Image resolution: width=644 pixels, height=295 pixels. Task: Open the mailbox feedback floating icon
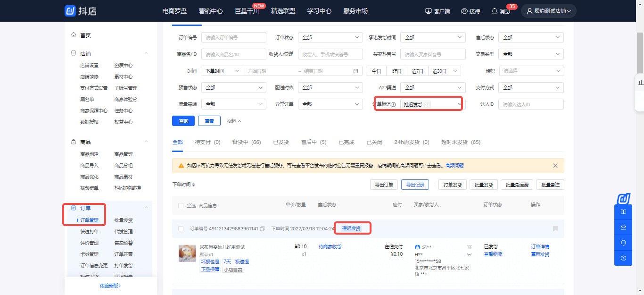[x=623, y=227]
